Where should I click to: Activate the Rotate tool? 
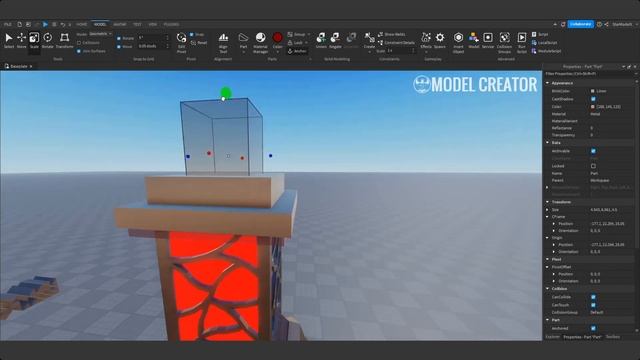coord(48,40)
